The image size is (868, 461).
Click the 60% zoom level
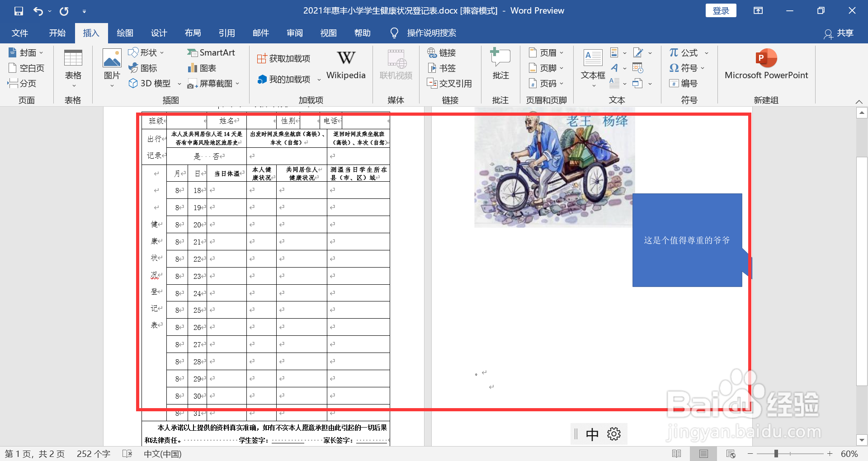pyautogui.click(x=849, y=454)
